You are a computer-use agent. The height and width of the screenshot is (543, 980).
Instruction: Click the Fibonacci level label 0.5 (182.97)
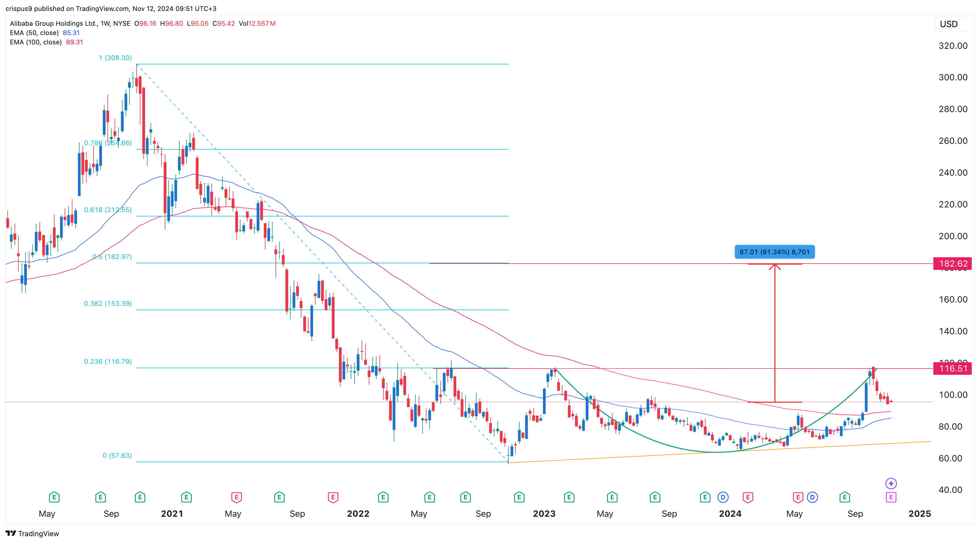click(x=112, y=256)
